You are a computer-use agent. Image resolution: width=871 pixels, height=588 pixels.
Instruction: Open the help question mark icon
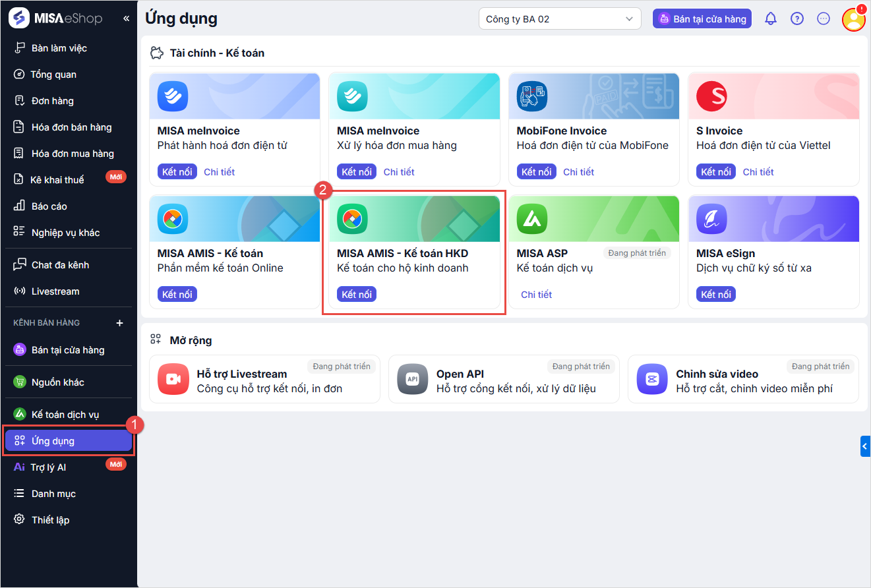coord(797,19)
